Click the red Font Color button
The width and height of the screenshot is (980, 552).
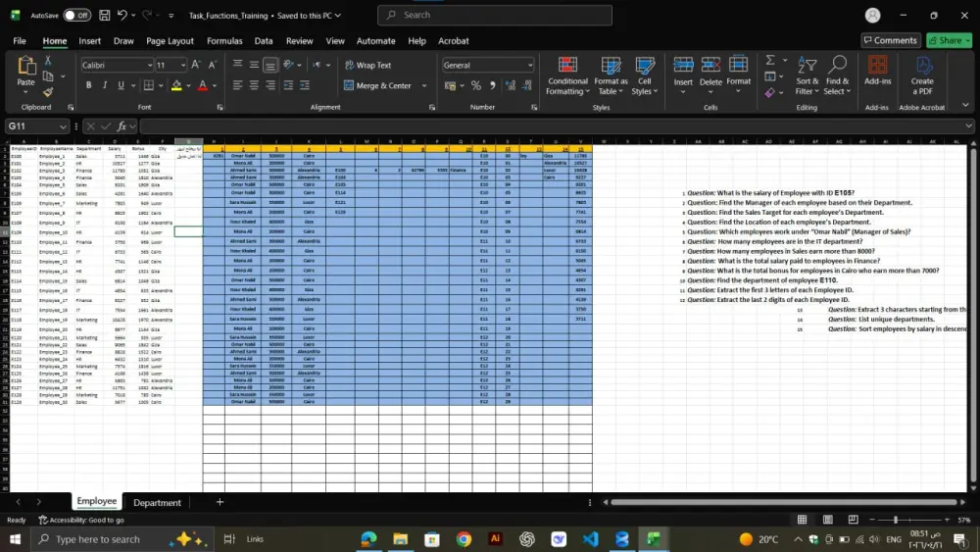click(203, 85)
